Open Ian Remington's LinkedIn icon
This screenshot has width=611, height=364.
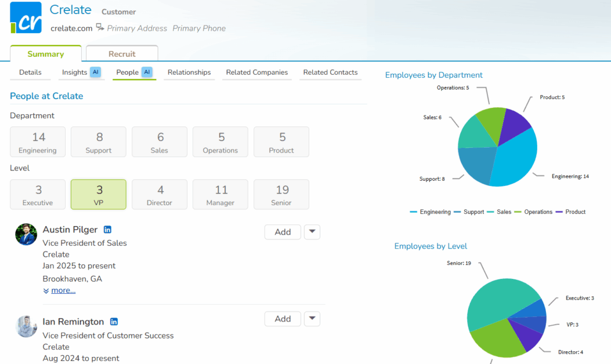tap(114, 322)
